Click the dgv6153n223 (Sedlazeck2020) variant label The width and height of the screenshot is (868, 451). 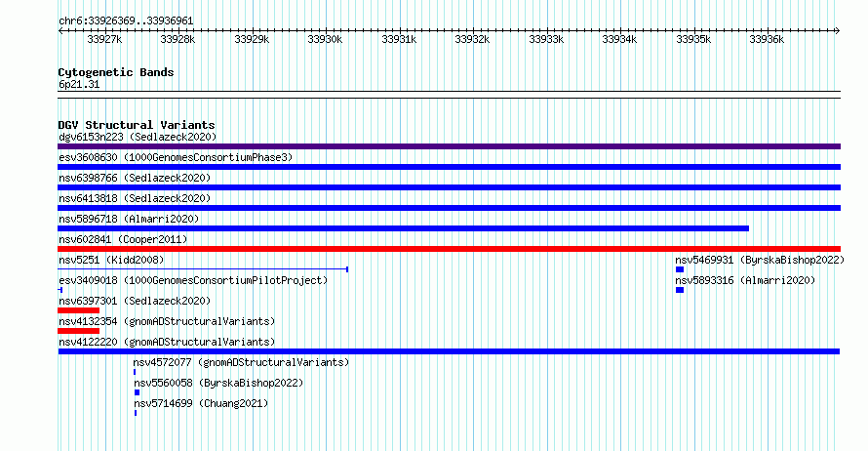[x=138, y=137]
